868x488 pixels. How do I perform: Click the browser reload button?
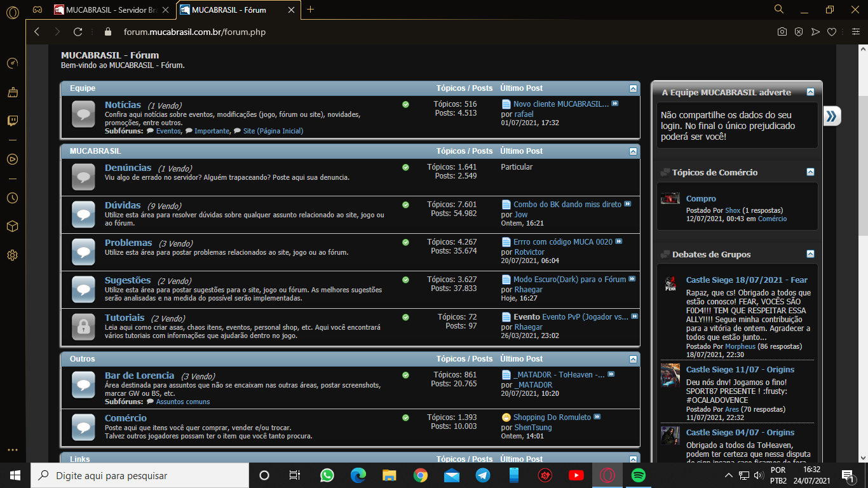coord(78,32)
